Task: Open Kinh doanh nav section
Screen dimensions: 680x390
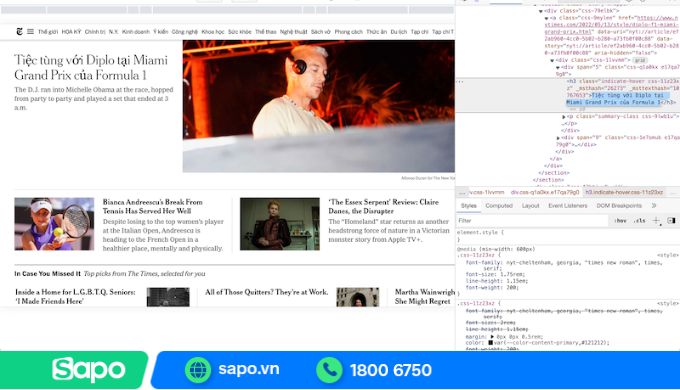Action: click(136, 32)
